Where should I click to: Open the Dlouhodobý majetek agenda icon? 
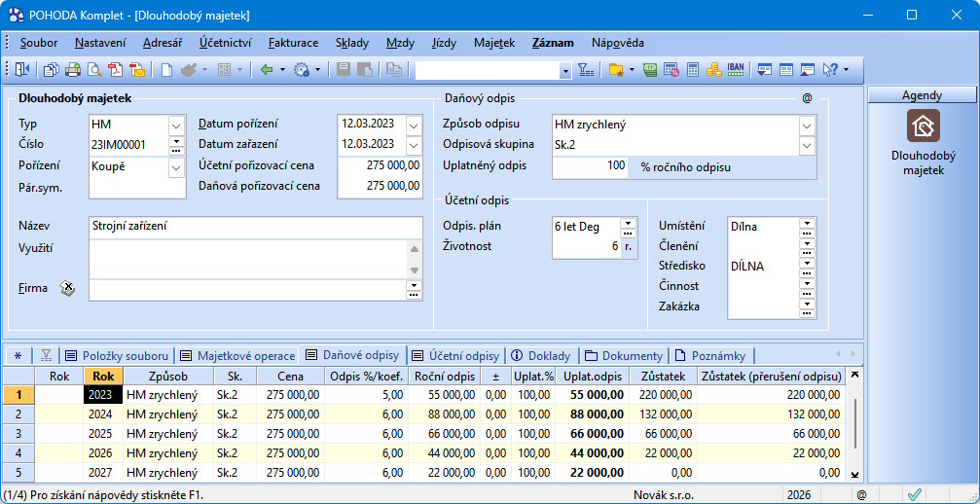coord(923,126)
